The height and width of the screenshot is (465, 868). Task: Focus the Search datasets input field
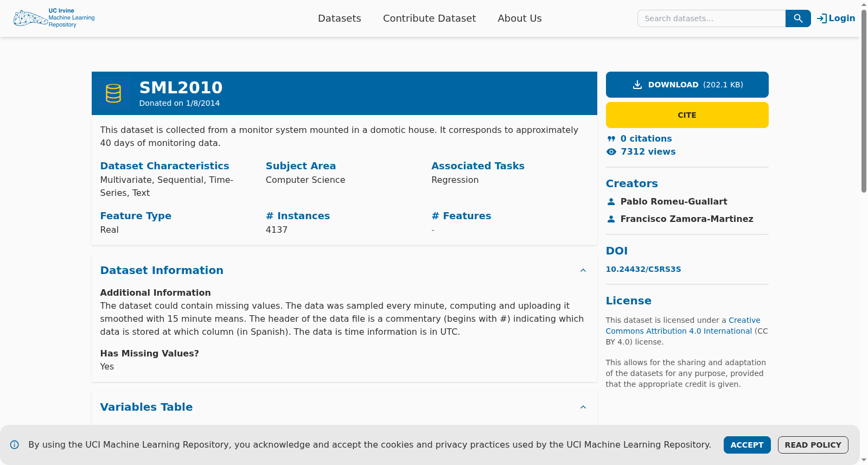[x=712, y=18]
